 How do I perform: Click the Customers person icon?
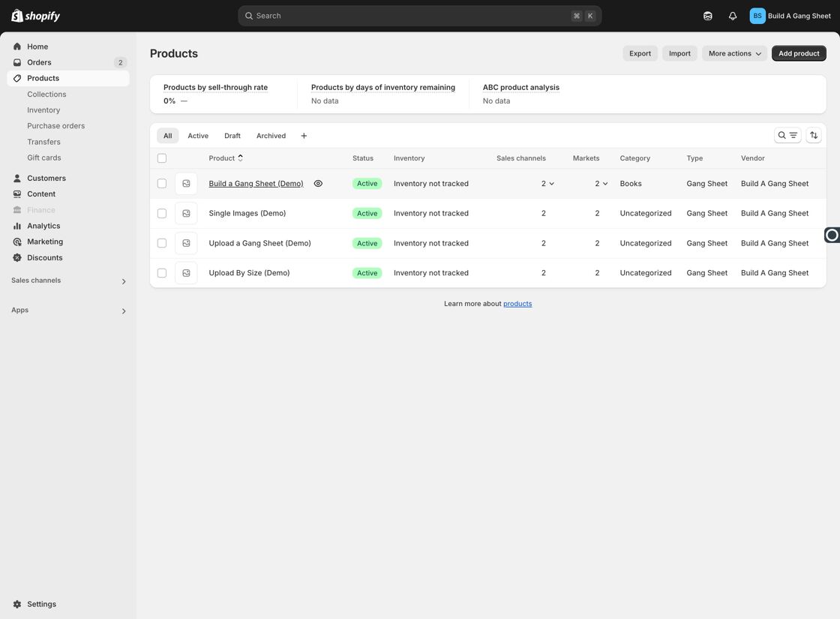(x=17, y=178)
